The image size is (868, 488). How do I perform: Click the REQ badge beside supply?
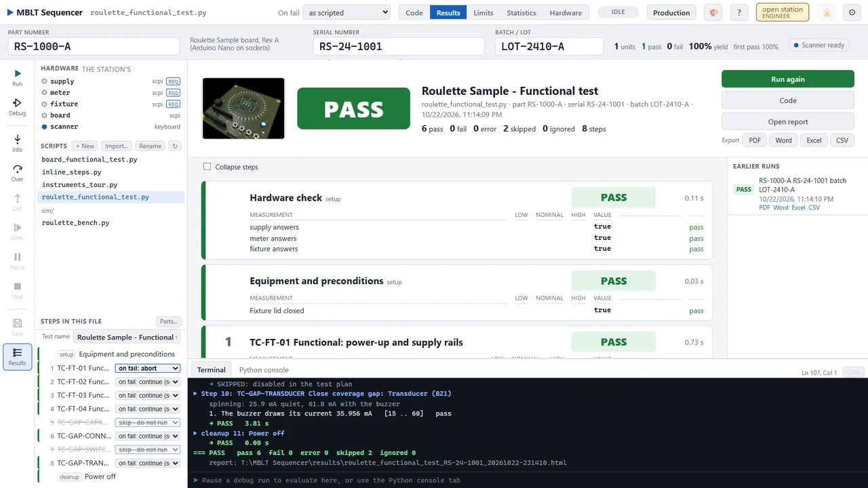pos(173,81)
